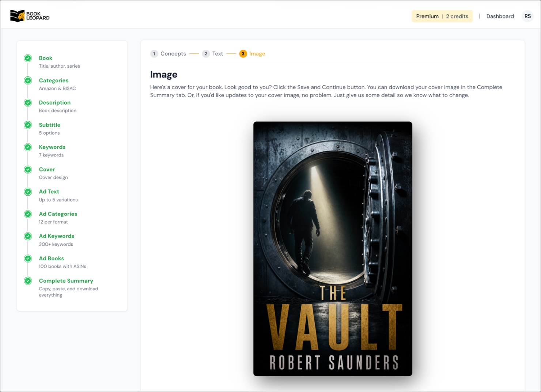Click the "Title, author, series" subtext
541x392 pixels.
(x=60, y=66)
